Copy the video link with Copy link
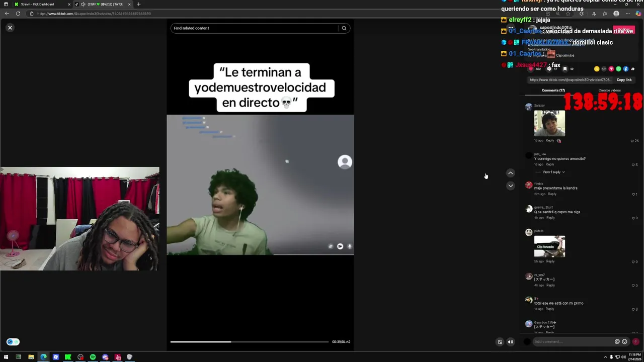The width and height of the screenshot is (644, 362). click(624, 80)
